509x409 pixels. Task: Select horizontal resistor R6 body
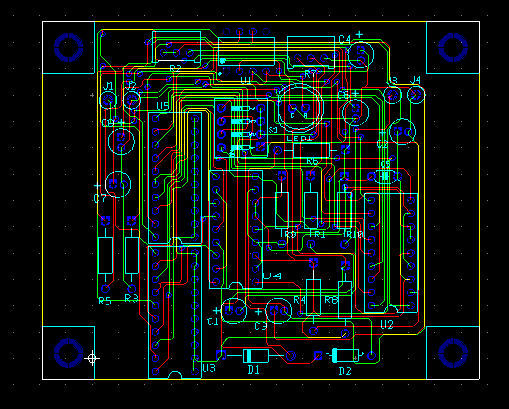[311, 150]
